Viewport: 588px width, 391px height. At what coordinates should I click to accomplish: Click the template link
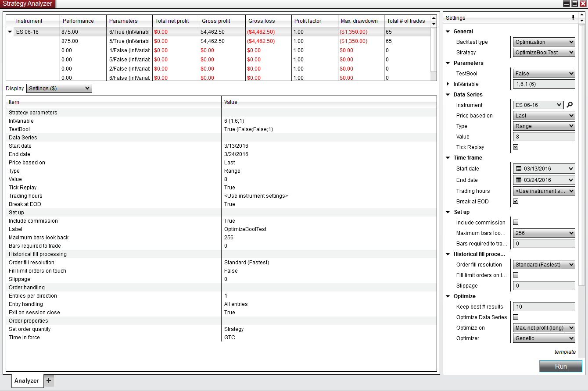tap(565, 352)
